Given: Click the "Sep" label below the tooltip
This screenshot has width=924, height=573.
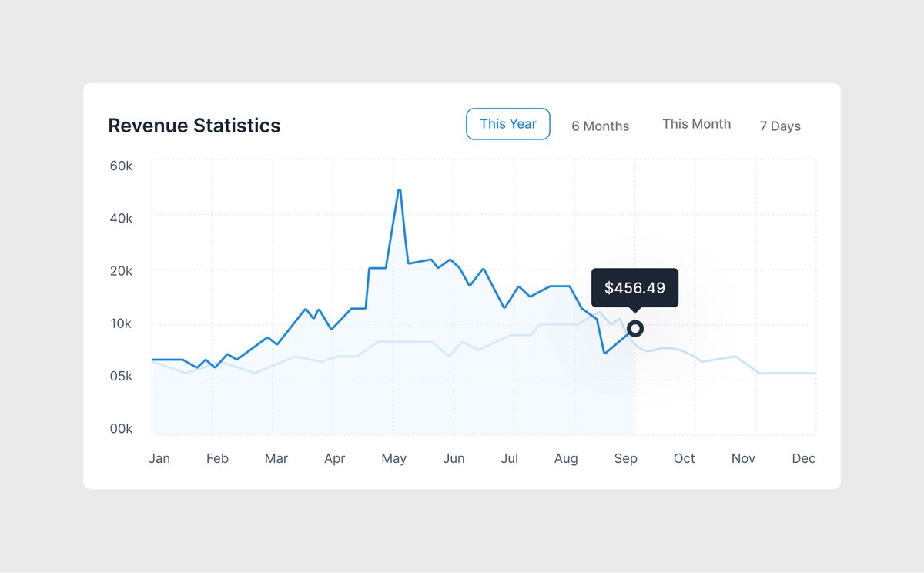Looking at the screenshot, I should tap(625, 458).
